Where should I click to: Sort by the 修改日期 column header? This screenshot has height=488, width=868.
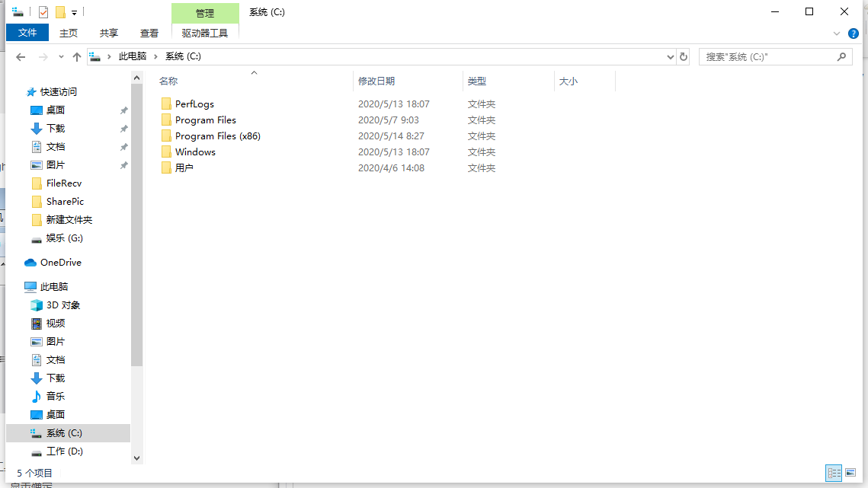pyautogui.click(x=376, y=81)
